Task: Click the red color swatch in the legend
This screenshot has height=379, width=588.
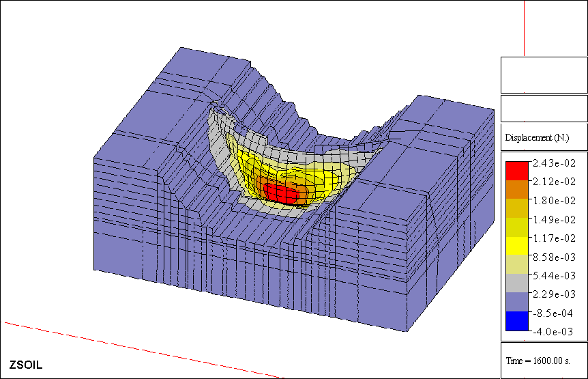Action: point(517,171)
